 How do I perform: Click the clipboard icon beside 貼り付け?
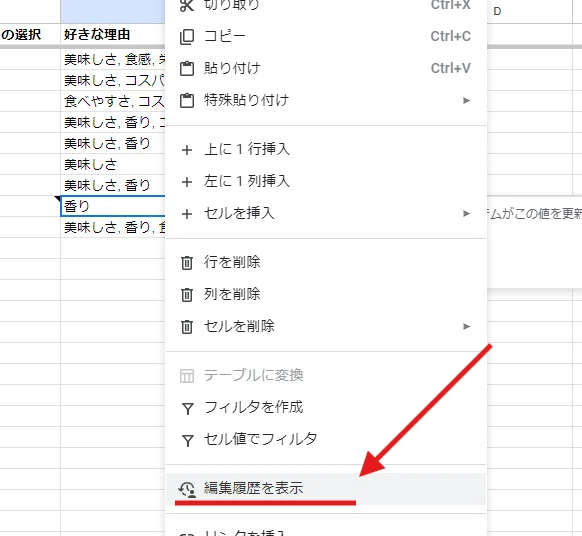(x=187, y=69)
